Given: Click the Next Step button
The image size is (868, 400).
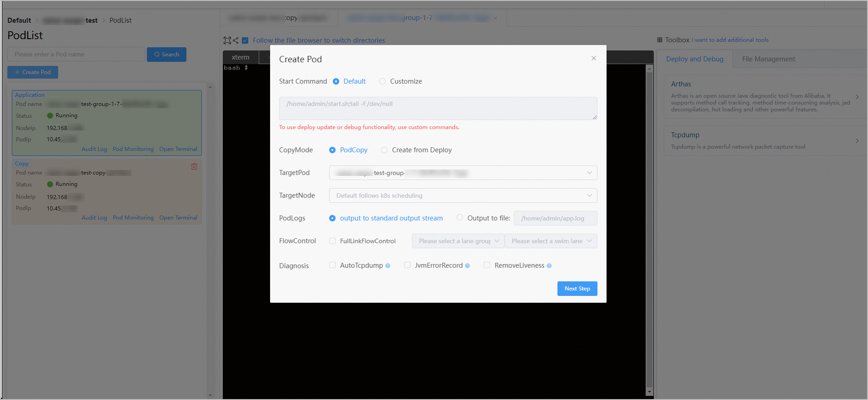Looking at the screenshot, I should (577, 289).
